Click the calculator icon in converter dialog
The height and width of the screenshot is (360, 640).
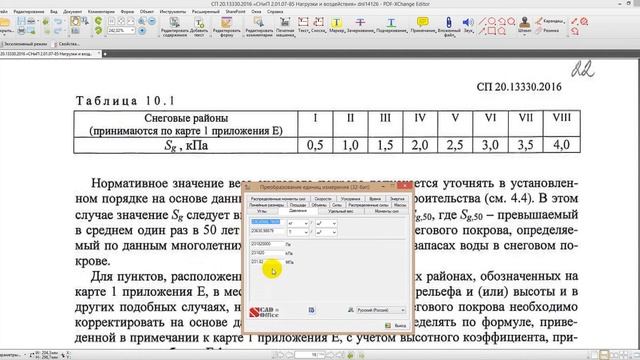(311, 310)
